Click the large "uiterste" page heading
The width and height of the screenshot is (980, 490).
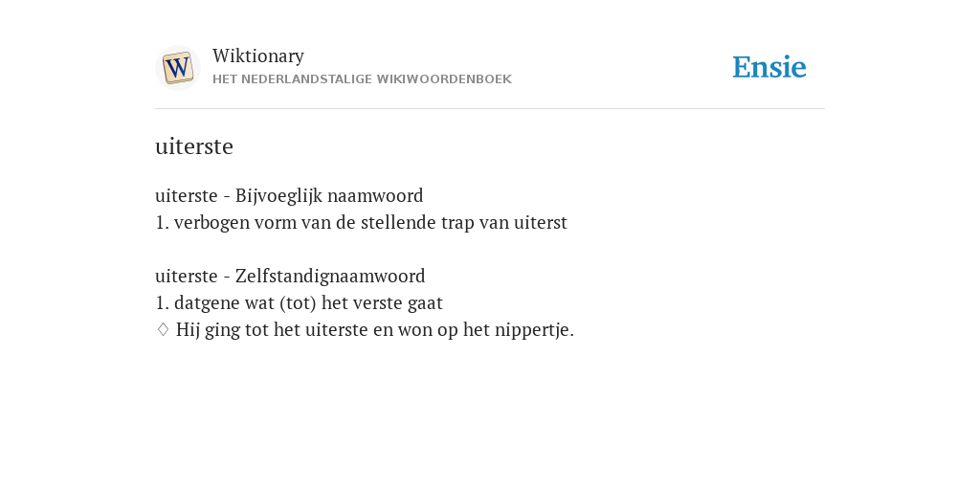[193, 146]
